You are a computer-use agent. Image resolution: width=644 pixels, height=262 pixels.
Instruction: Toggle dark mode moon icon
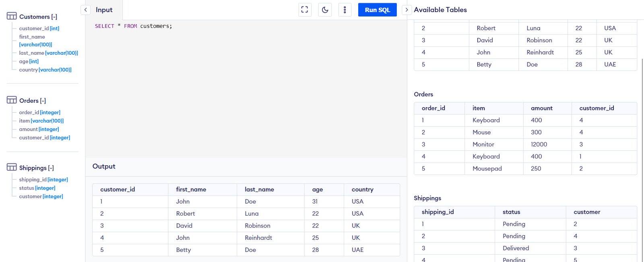click(x=325, y=10)
